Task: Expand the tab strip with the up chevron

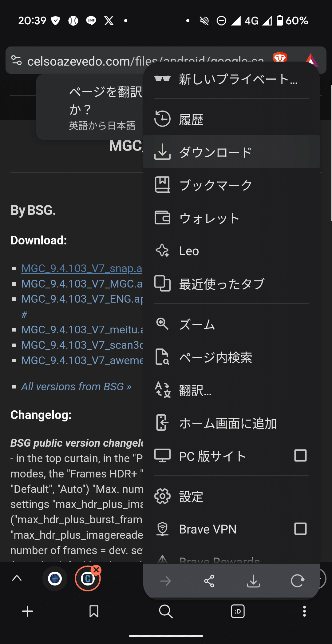Action: point(17,578)
